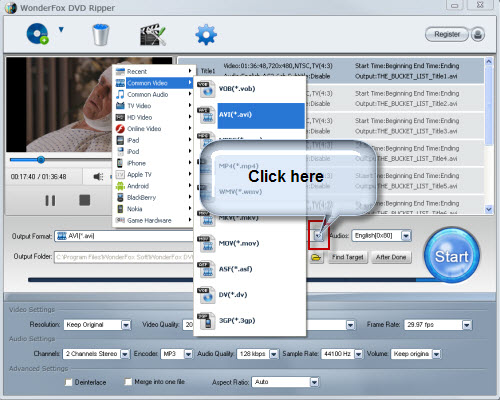Screen dimensions: 500x400
Task: Choose iPod device category
Action: [153, 152]
